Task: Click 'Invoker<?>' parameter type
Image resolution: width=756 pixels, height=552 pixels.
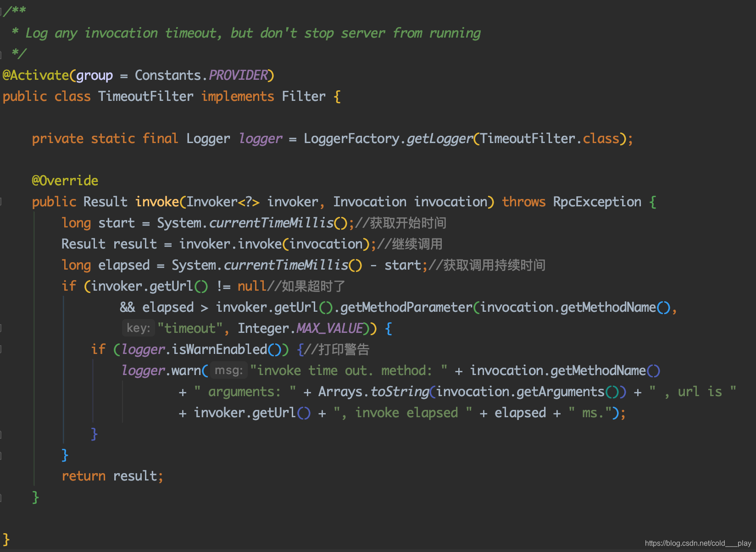Action: 223,202
